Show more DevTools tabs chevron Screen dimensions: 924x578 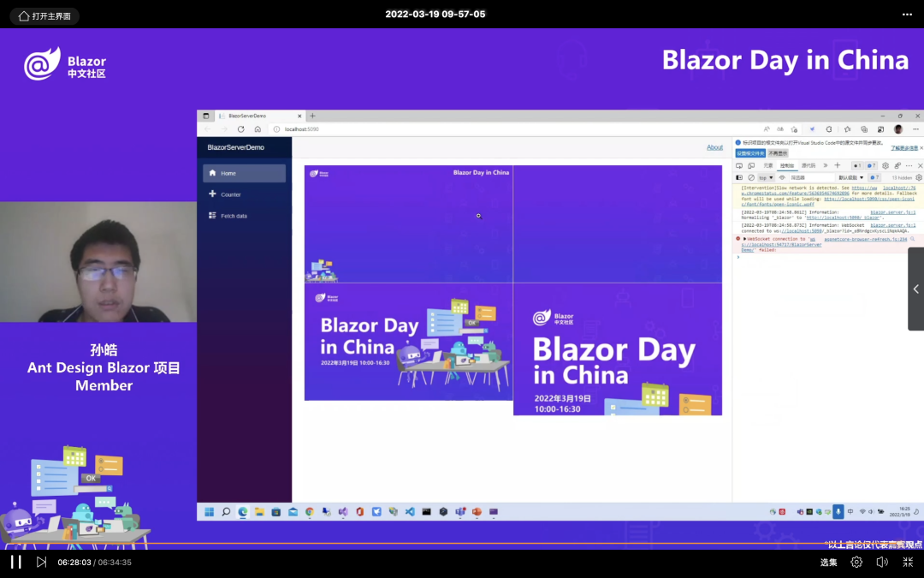tap(826, 166)
